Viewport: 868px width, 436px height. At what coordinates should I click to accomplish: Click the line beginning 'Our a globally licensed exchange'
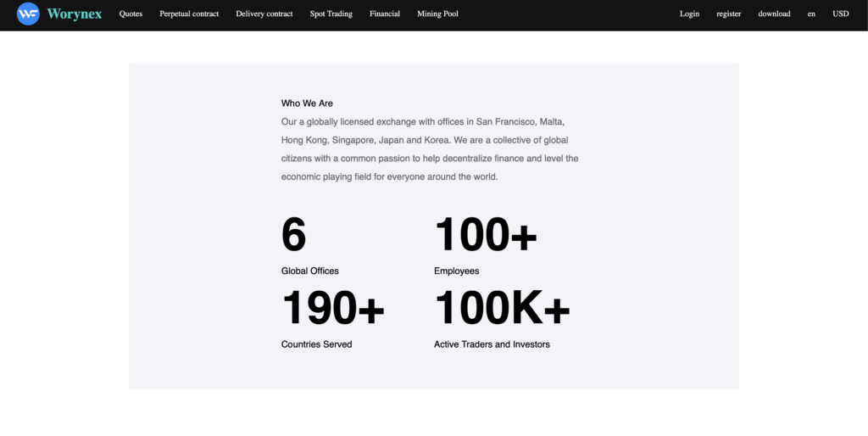pyautogui.click(x=423, y=121)
